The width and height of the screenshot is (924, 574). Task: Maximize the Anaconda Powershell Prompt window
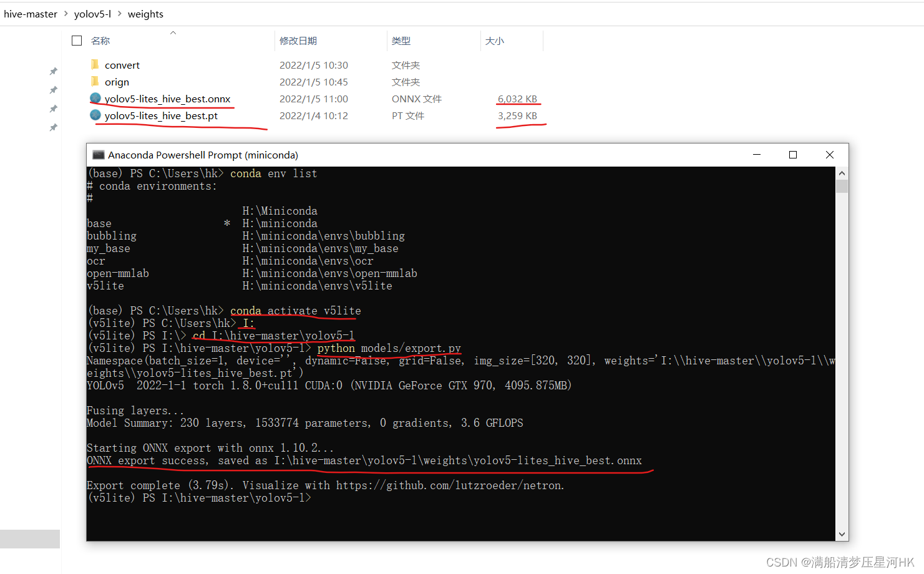point(793,155)
